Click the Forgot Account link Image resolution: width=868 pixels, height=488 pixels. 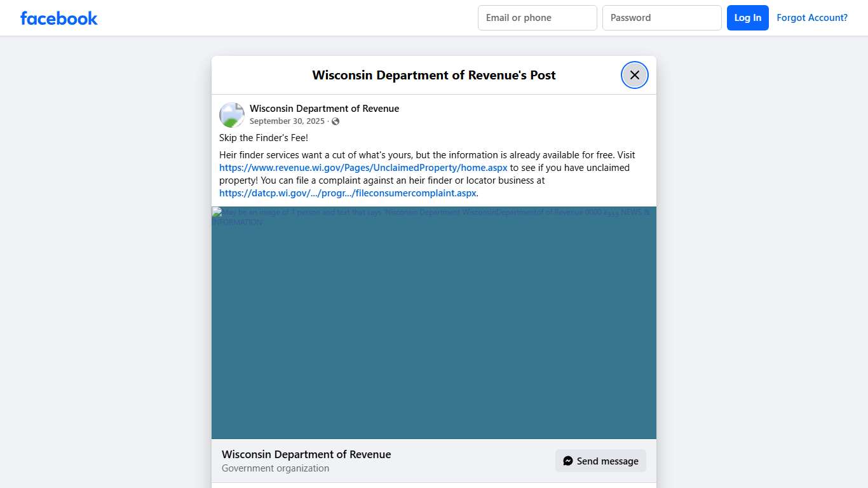point(812,17)
